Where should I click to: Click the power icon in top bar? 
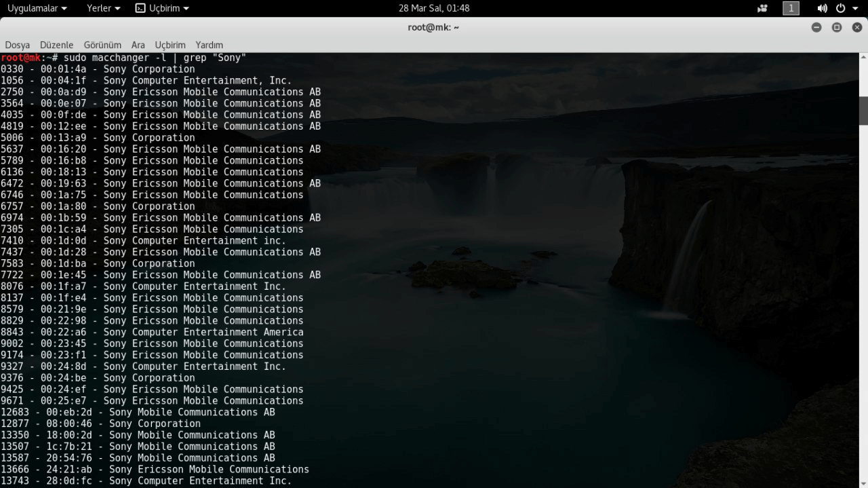point(841,8)
